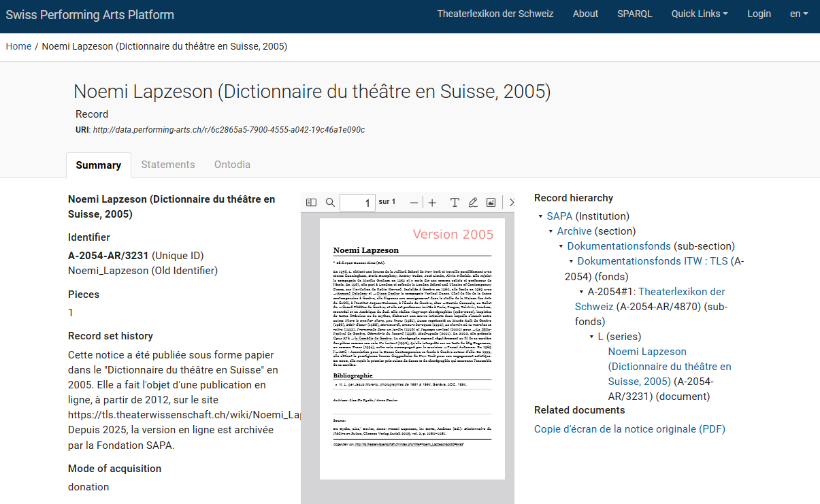820x504 pixels.
Task: Click the Login link
Action: tap(759, 14)
